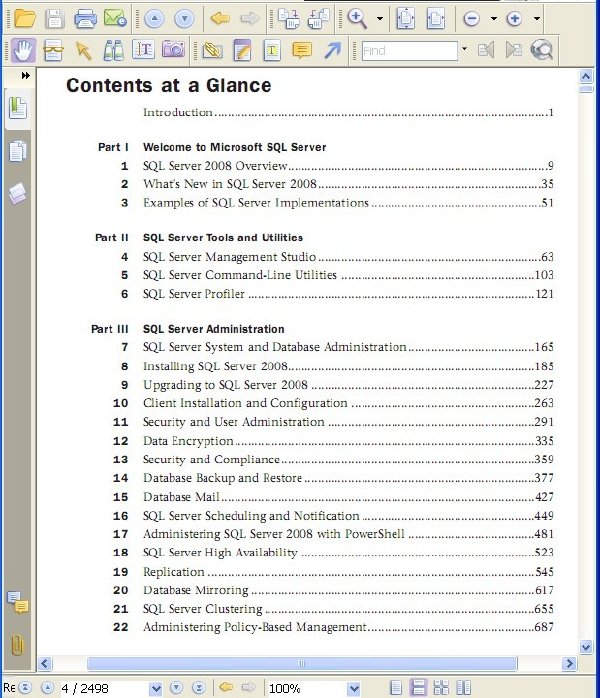Print the document with the printer icon

(x=85, y=19)
